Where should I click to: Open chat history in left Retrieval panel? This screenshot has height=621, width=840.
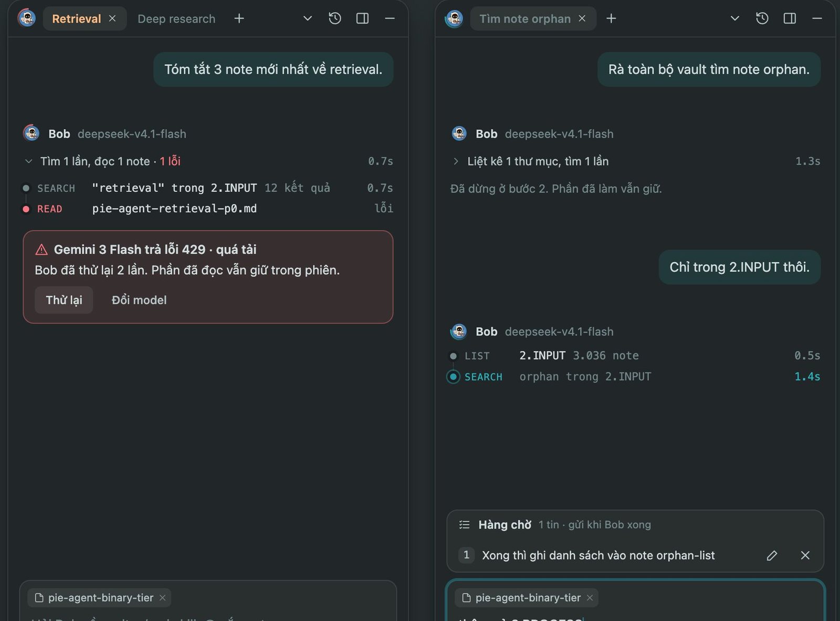coord(335,18)
